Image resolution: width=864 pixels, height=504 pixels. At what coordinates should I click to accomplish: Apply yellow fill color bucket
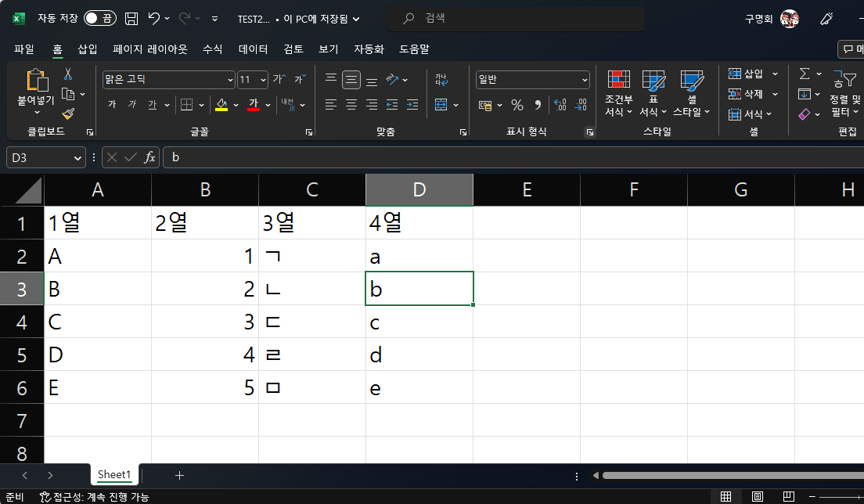(x=221, y=105)
